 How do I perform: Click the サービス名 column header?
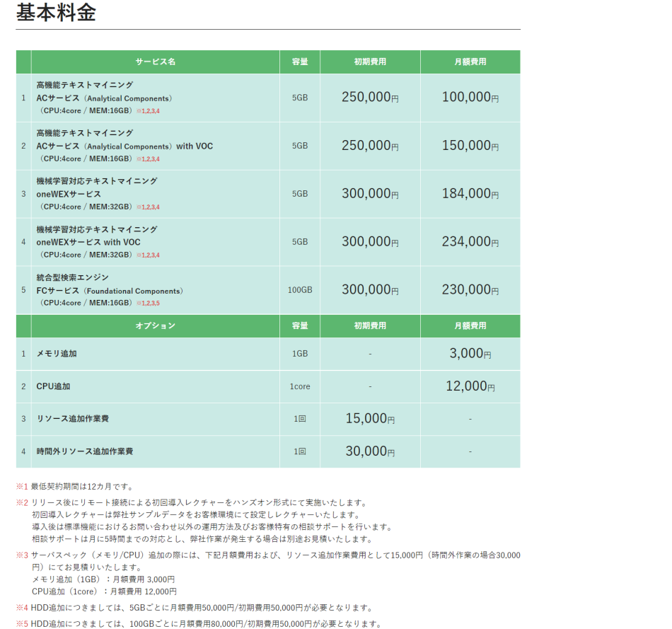coord(155,62)
